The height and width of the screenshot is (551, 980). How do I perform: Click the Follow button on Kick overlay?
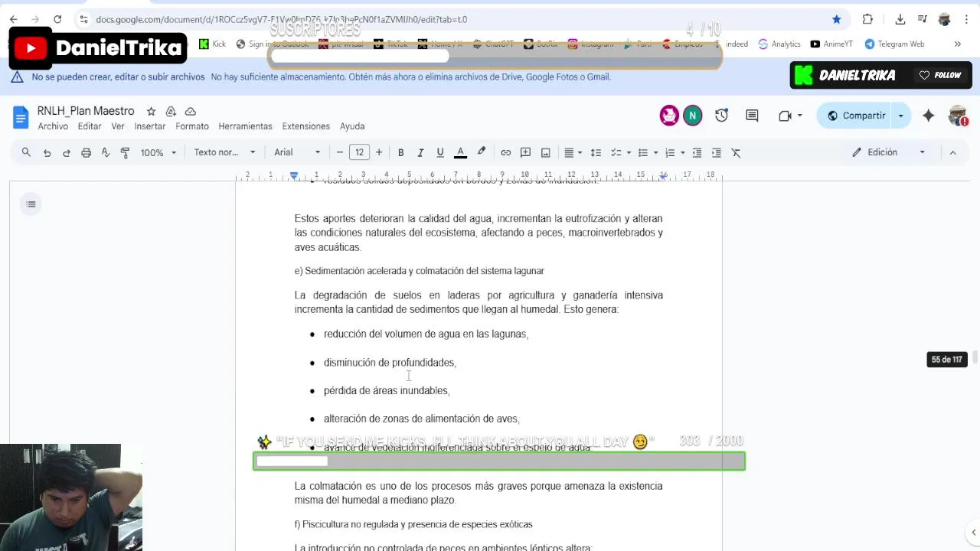939,75
